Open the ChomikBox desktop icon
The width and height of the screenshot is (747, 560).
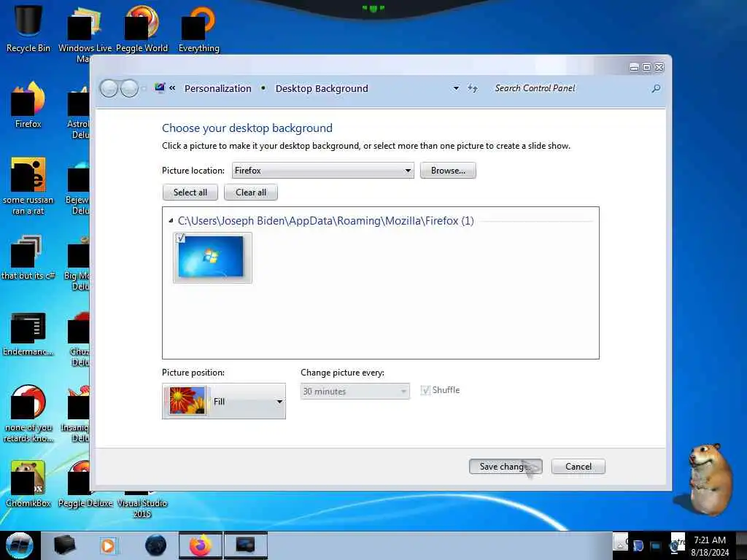point(28,483)
